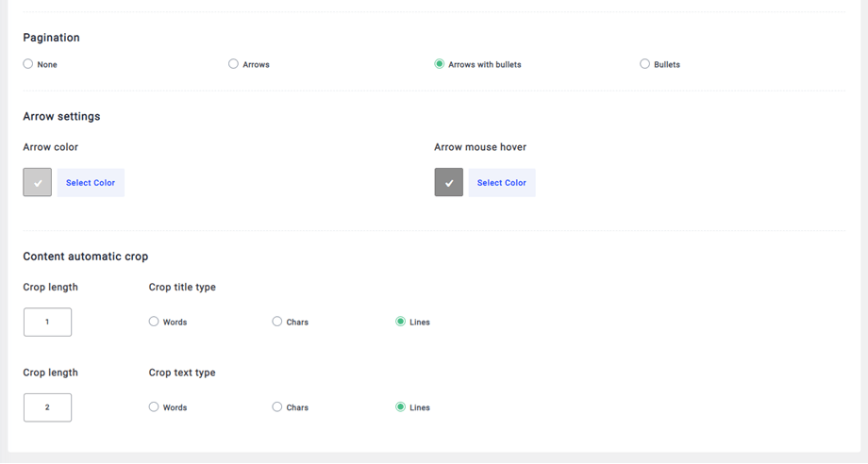Click the Crop text type label

click(182, 373)
